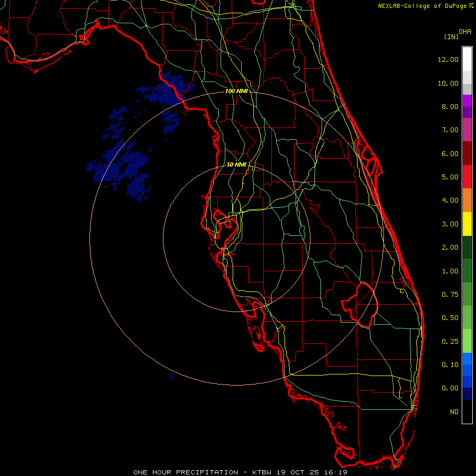Click the 3.00 legend value

450,224
